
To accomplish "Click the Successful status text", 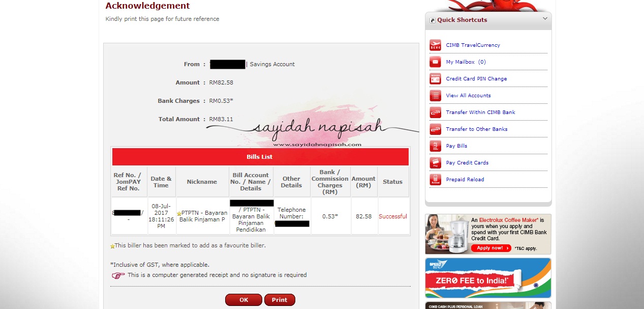I will [x=393, y=216].
